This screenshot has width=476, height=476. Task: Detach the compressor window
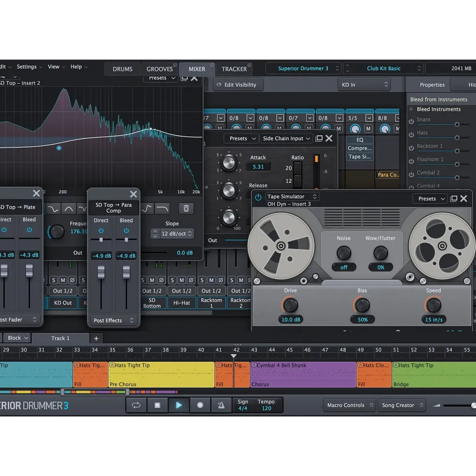click(x=319, y=138)
